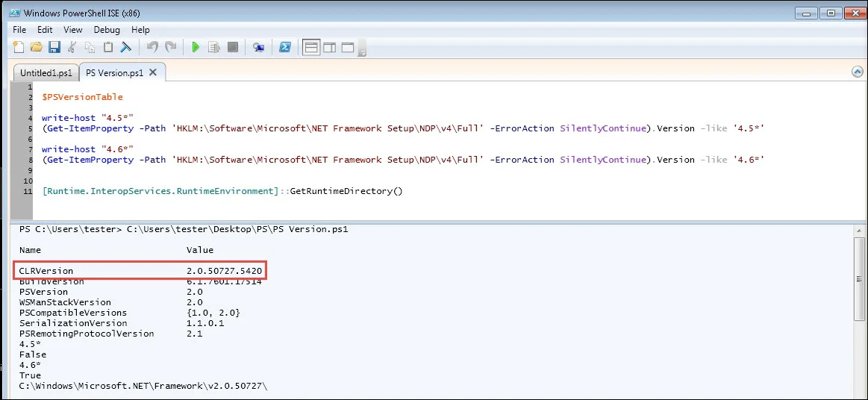Click the Run Selection icon
The image size is (868, 400).
214,48
